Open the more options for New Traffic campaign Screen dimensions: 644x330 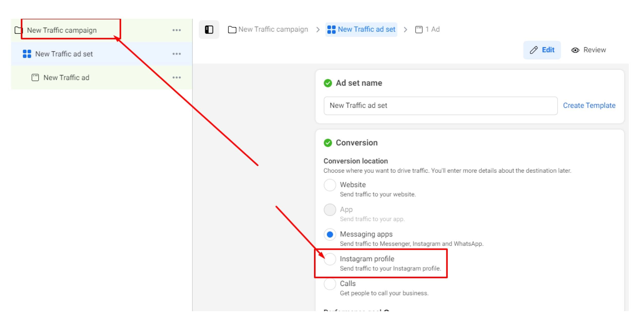click(176, 30)
